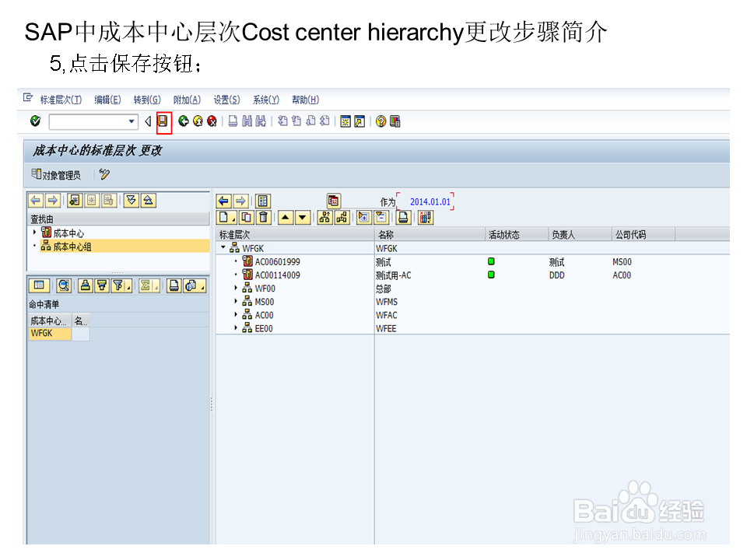Image resolution: width=747 pixels, height=560 pixels.
Task: Select the 成本中心组 search item
Action: (124, 247)
